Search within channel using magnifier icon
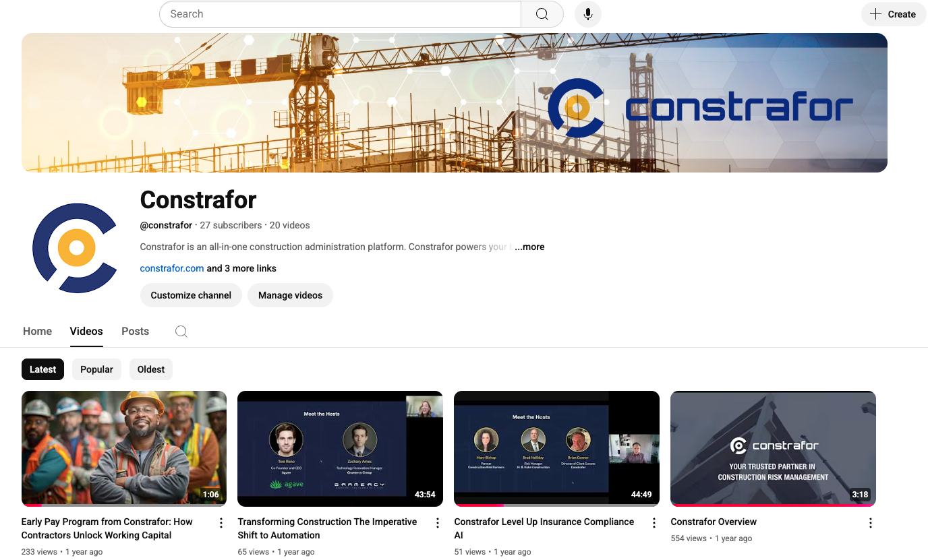Viewport: 928px width, 560px height. tap(181, 332)
